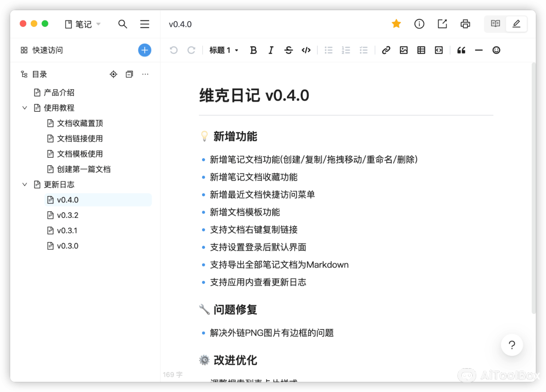
Task: Insert a table from the toolbar
Action: (421, 50)
